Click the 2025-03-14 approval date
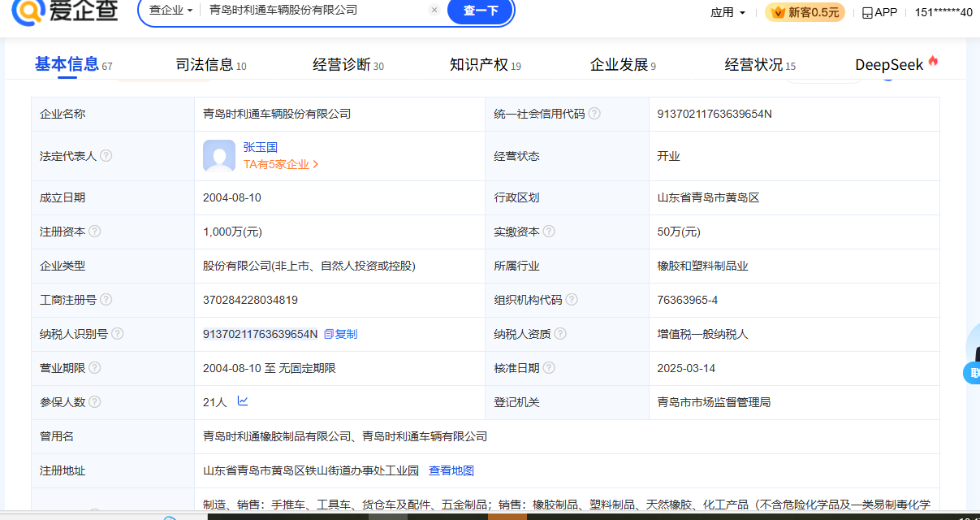980x520 pixels. coord(686,368)
